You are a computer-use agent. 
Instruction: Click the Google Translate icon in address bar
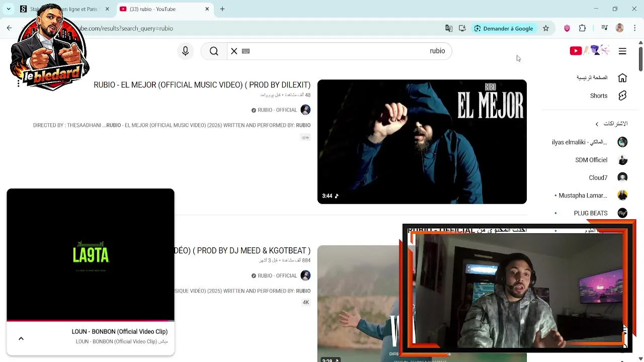tap(449, 29)
